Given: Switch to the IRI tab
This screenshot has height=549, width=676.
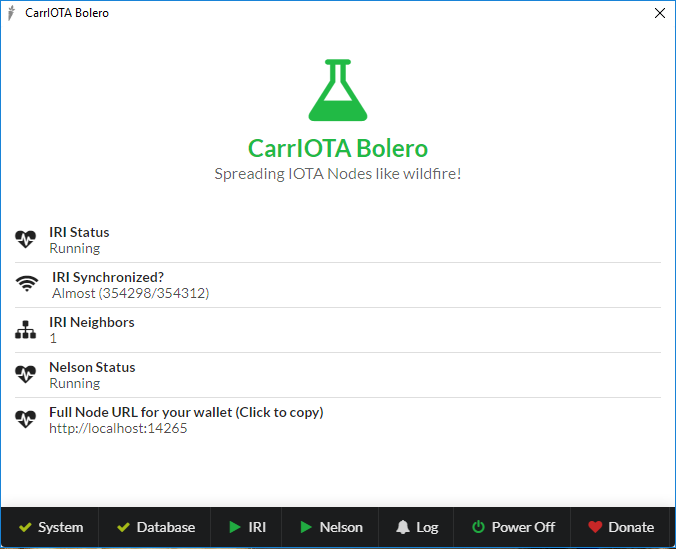Looking at the screenshot, I should (x=246, y=527).
